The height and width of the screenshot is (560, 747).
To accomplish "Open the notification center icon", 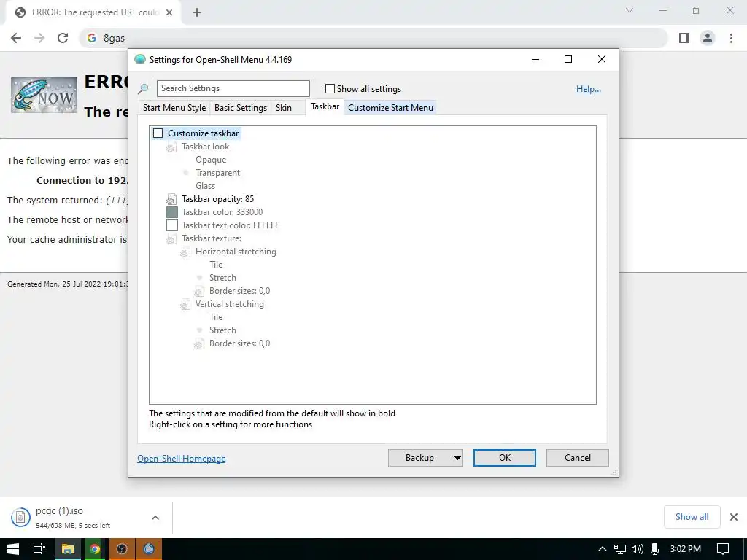I will pyautogui.click(x=723, y=549).
